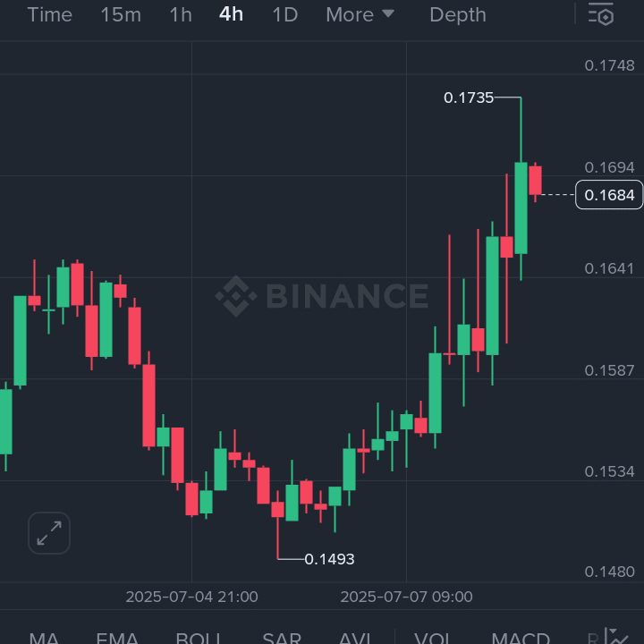
Task: Open the chart settings icon
Action: pyautogui.click(x=601, y=14)
